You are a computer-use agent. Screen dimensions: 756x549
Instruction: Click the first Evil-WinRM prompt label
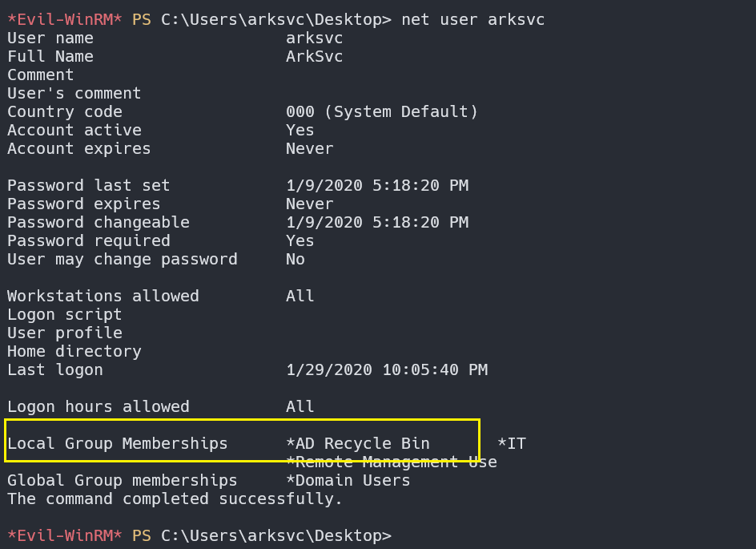[x=64, y=20]
